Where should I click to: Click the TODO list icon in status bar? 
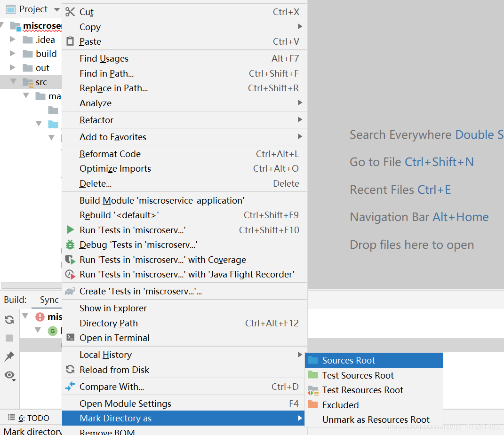[11, 417]
